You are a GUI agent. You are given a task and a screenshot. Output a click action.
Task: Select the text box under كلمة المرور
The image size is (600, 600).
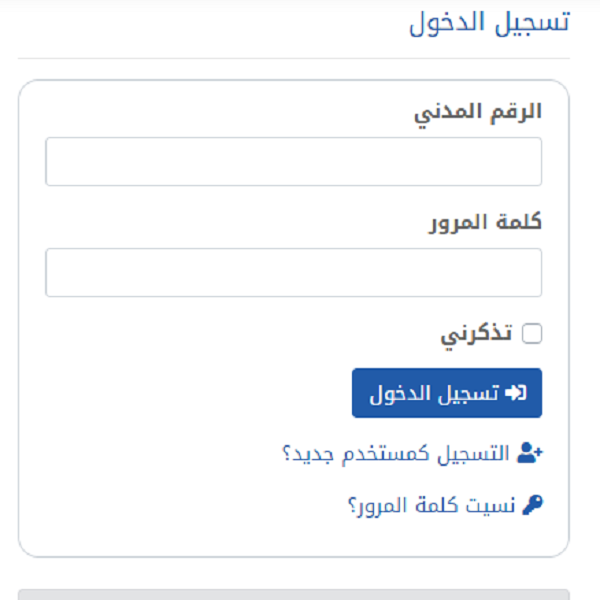point(293,272)
